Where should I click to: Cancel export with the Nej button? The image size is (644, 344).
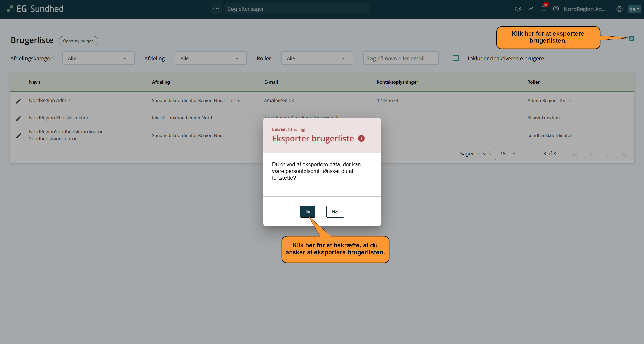tap(335, 212)
